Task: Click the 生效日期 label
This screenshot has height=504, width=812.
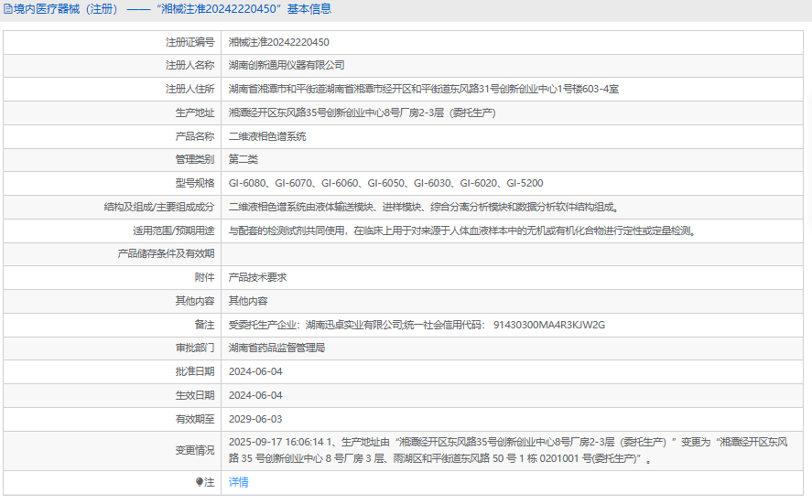Action: pos(195,395)
